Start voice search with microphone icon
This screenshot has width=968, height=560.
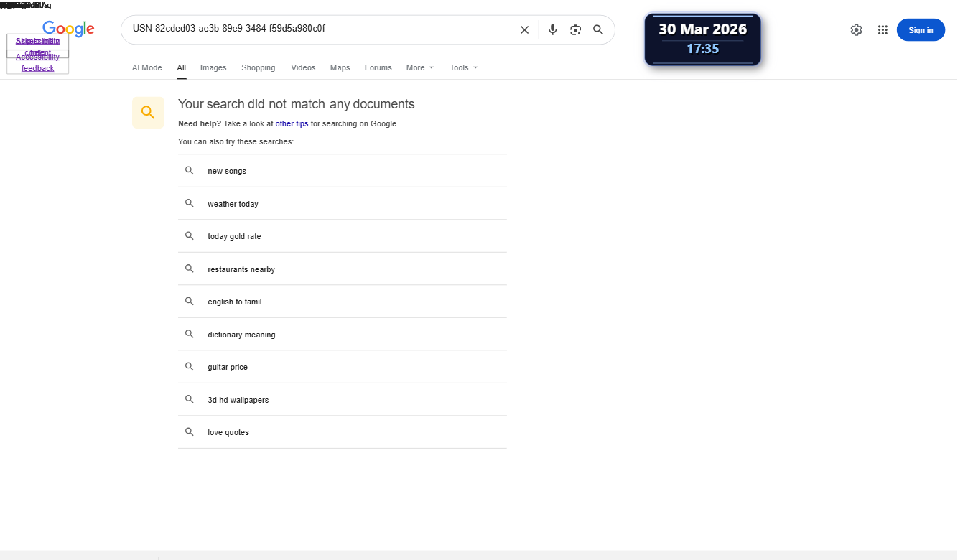click(552, 29)
